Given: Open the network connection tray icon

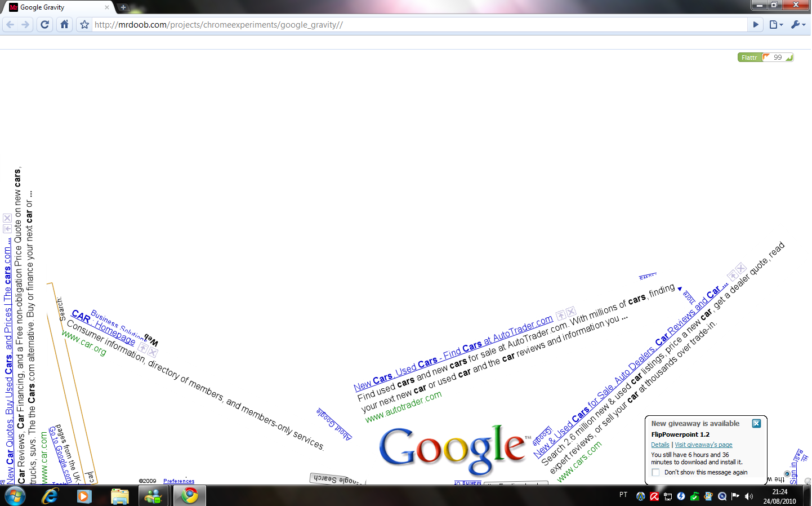Looking at the screenshot, I should (x=668, y=496).
